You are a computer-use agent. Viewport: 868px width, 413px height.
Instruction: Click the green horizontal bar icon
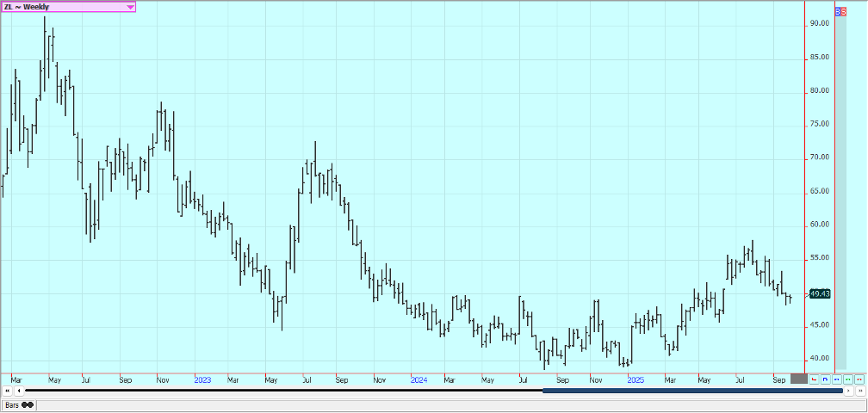[847, 379]
